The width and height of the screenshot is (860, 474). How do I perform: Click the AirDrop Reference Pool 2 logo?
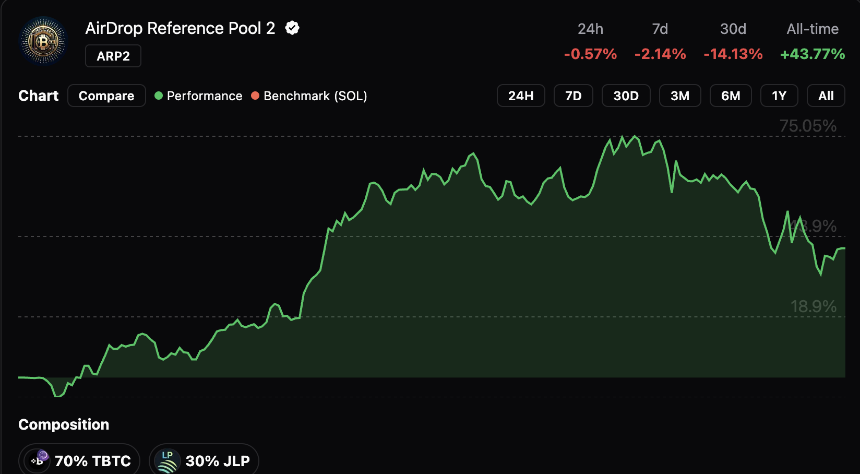point(43,40)
